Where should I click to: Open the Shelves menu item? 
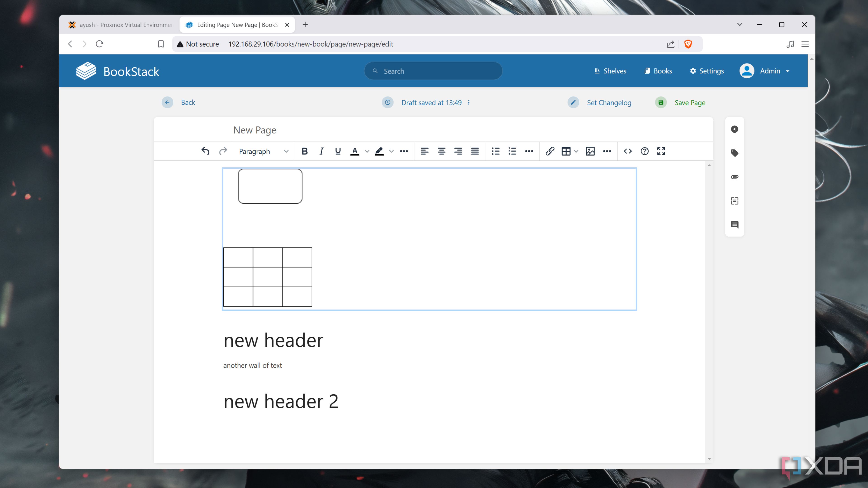(x=611, y=71)
